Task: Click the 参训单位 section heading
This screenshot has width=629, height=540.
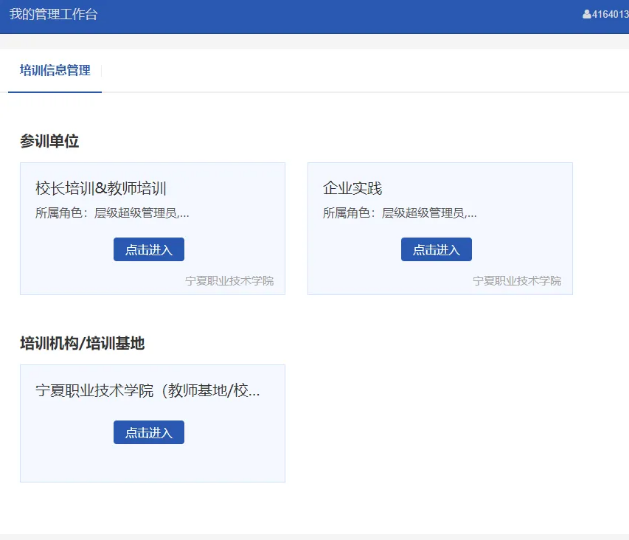Action: pyautogui.click(x=49, y=141)
